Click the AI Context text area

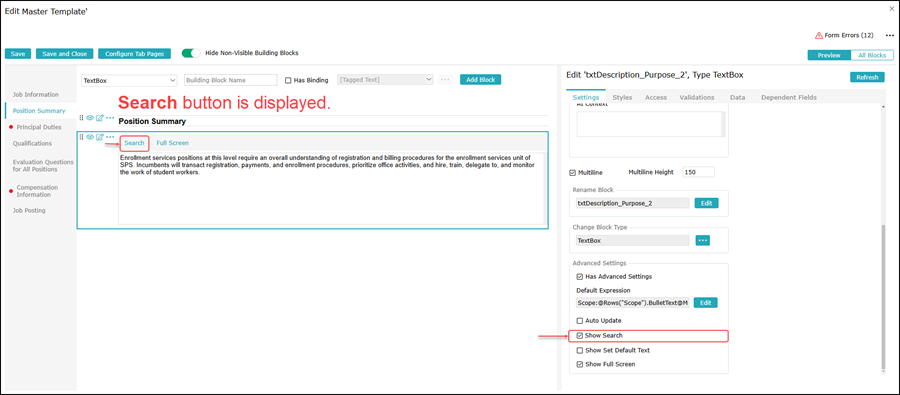pos(651,124)
